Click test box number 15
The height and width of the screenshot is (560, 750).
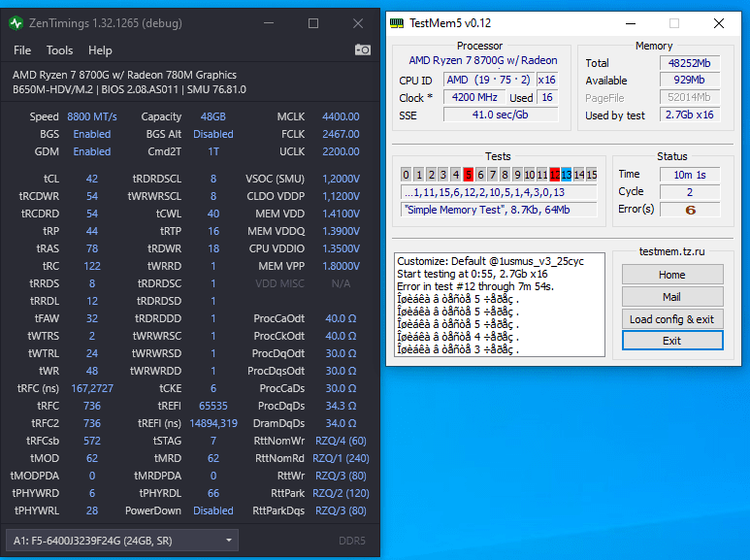coord(592,175)
